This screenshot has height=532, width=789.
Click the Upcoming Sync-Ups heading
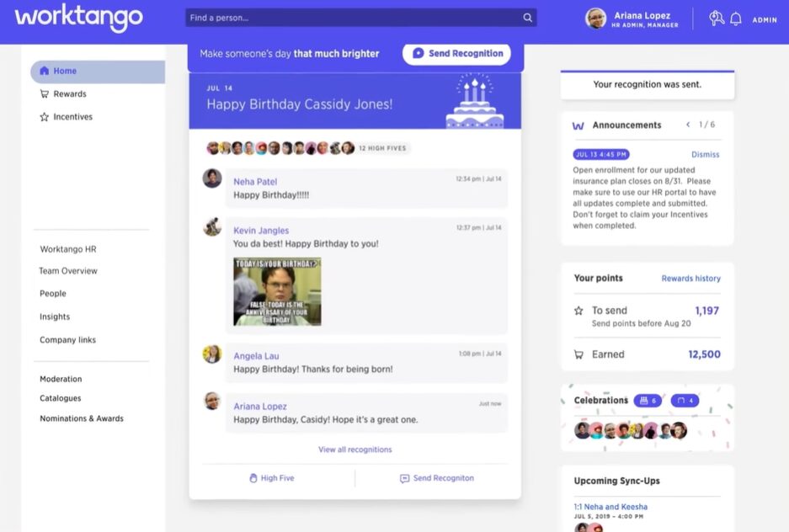pos(616,481)
